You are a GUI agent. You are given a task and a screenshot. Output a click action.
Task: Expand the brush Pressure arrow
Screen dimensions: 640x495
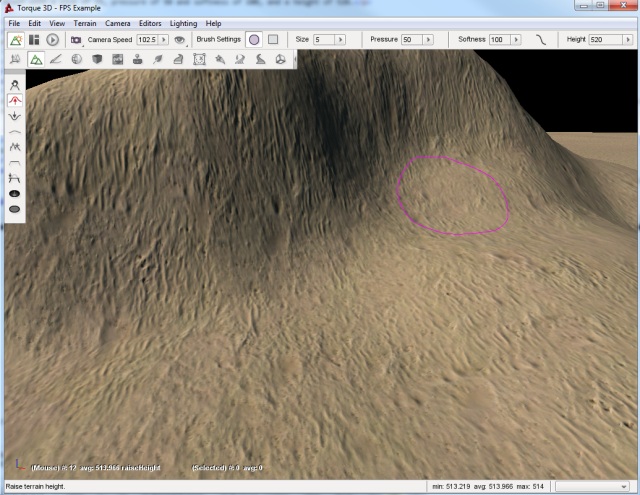(x=430, y=40)
